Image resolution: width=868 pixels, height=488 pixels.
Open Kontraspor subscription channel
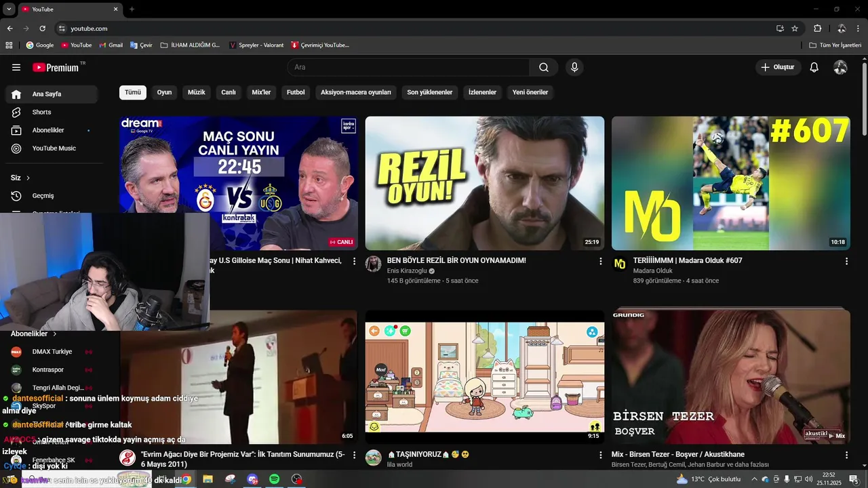point(52,370)
